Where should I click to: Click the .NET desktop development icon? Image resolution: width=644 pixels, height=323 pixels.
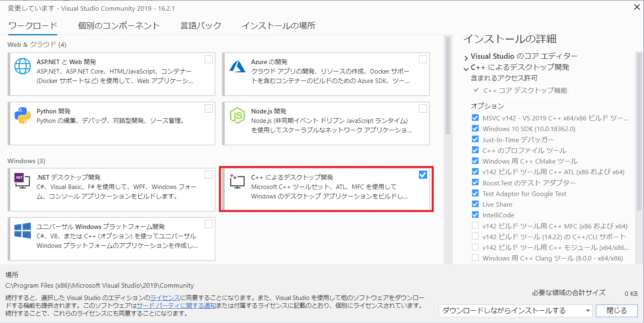click(x=22, y=180)
